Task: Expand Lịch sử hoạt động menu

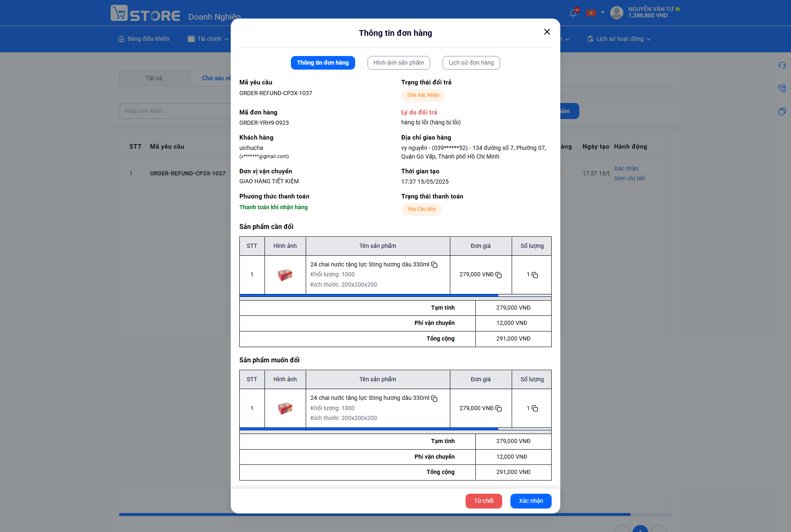Action: point(619,39)
